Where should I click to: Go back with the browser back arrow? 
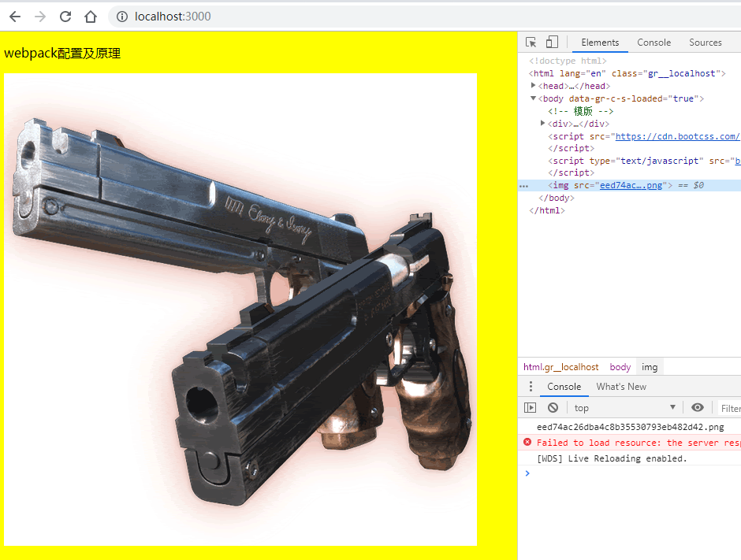(15, 17)
